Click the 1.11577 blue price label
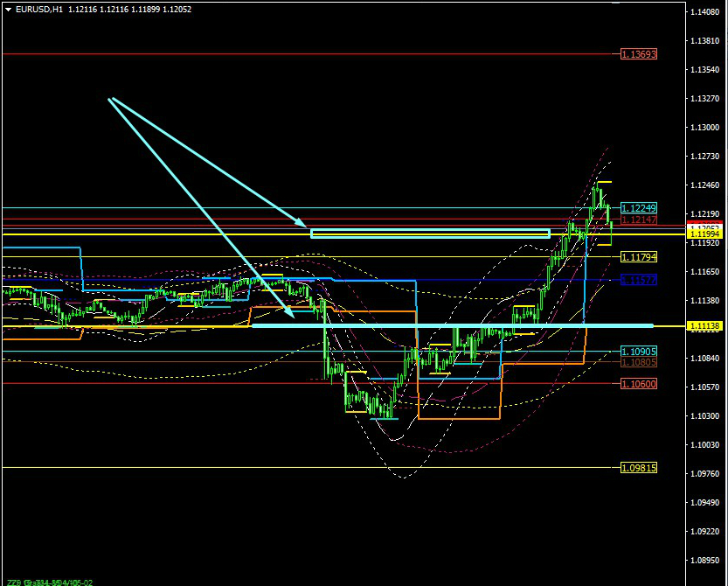This screenshot has height=586, width=728. 638,280
